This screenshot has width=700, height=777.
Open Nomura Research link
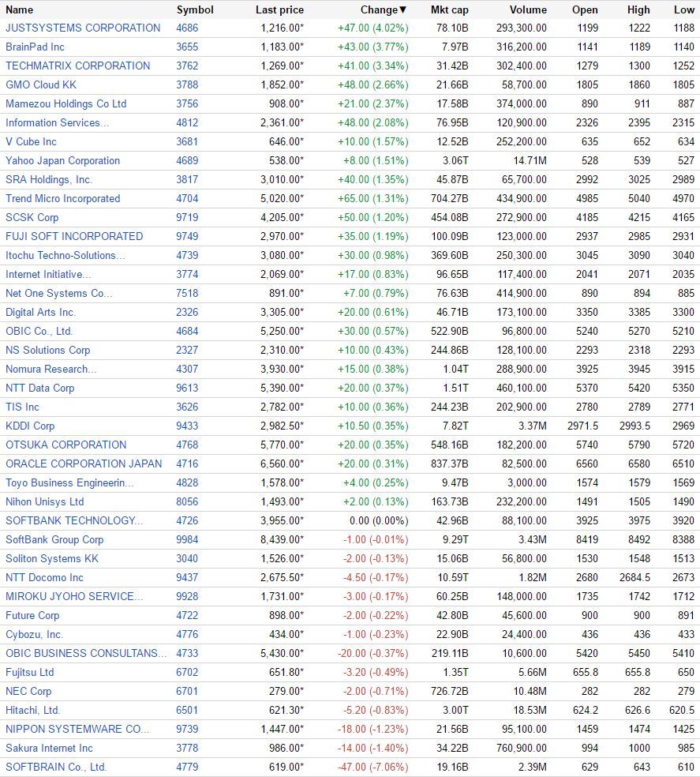51,369
